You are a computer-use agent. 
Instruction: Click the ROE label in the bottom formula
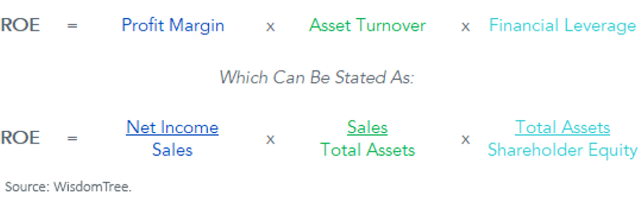point(20,138)
